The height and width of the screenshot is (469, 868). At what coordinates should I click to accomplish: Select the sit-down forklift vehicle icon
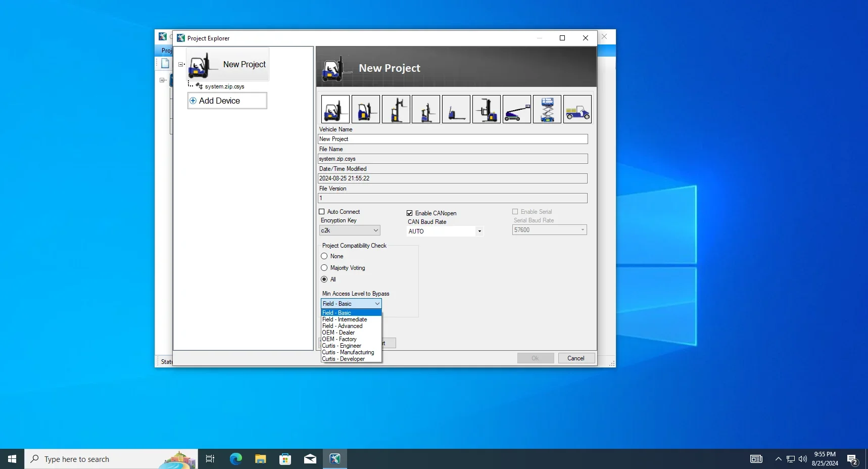tap(335, 109)
